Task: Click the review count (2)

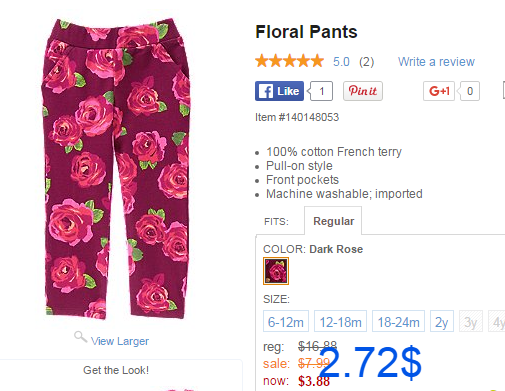Action: [367, 62]
